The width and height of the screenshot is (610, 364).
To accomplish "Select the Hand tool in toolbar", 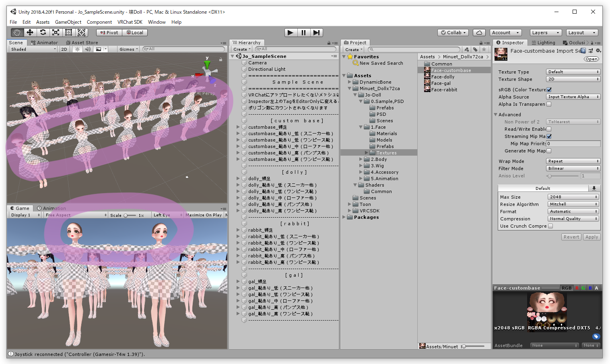I will click(x=17, y=33).
